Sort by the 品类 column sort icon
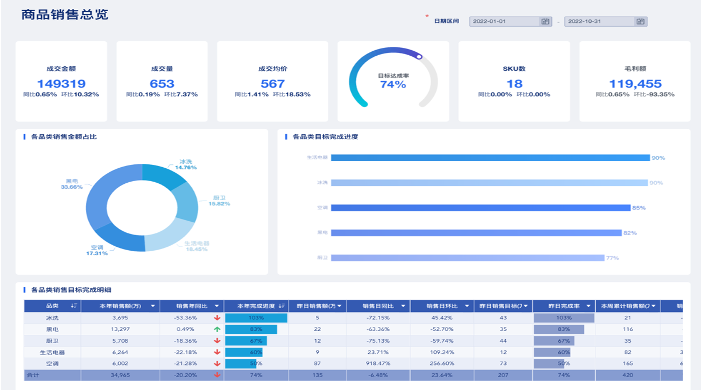The width and height of the screenshot is (702, 390). click(74, 306)
